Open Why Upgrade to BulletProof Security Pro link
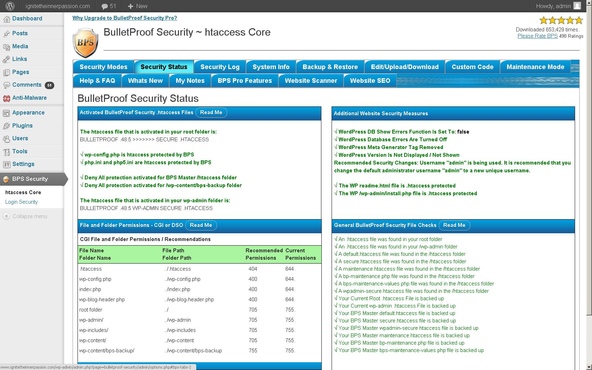The image size is (592, 370). [125, 18]
